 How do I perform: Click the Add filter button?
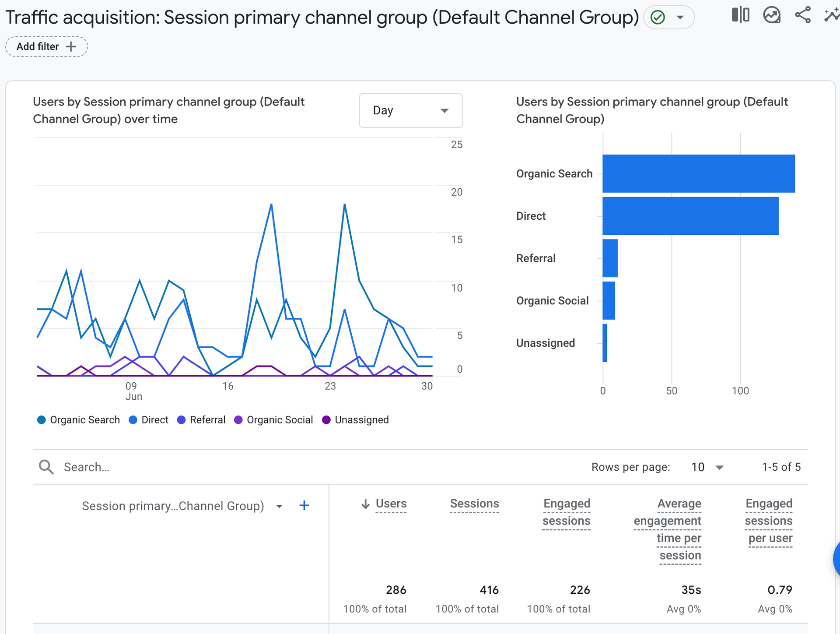point(38,46)
